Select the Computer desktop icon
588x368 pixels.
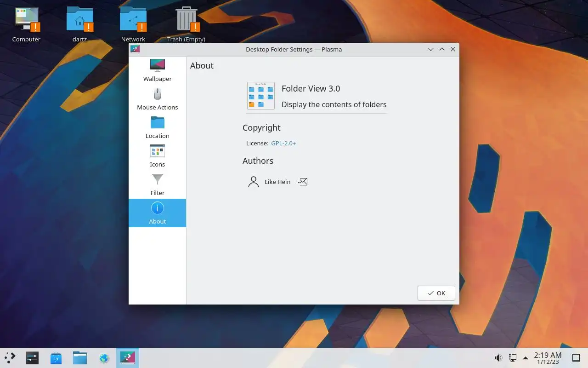click(26, 25)
